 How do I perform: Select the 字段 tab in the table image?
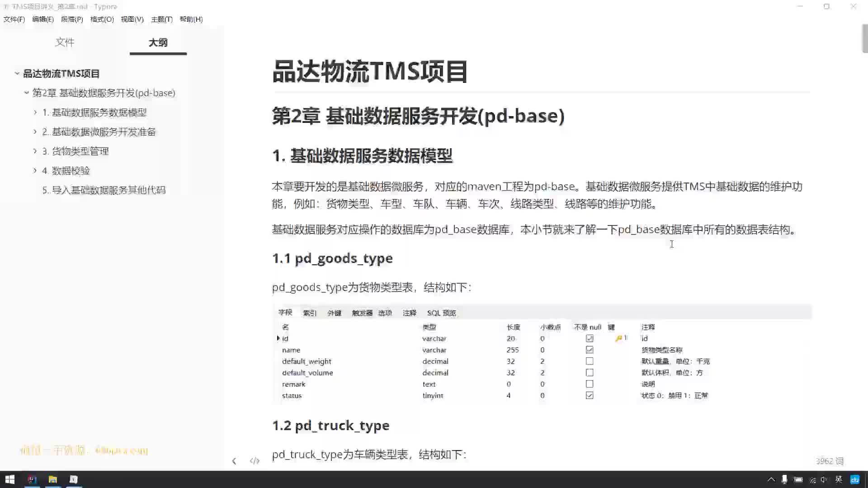point(285,312)
